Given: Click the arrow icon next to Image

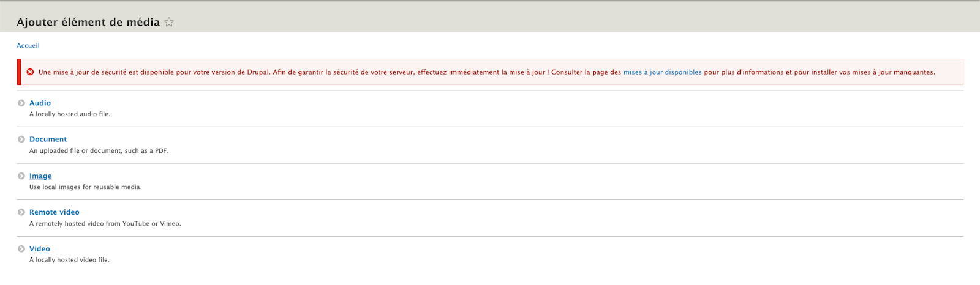Looking at the screenshot, I should tap(21, 176).
